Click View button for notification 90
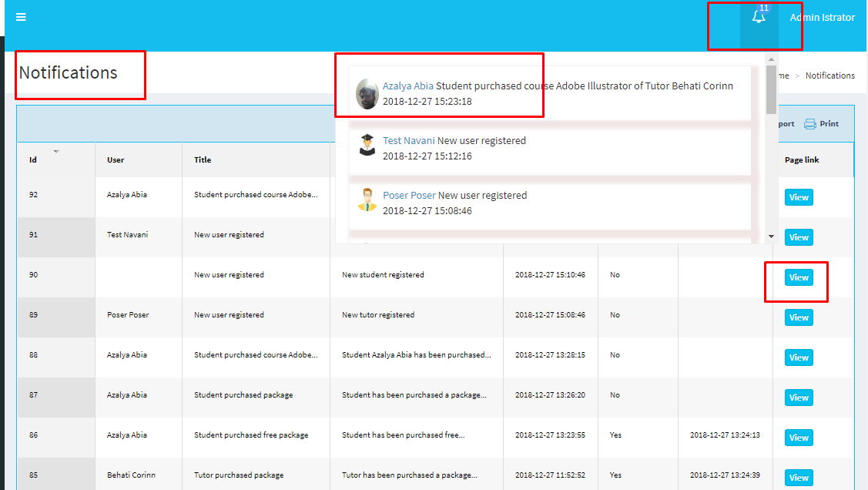Image resolution: width=868 pixels, height=490 pixels. (799, 277)
